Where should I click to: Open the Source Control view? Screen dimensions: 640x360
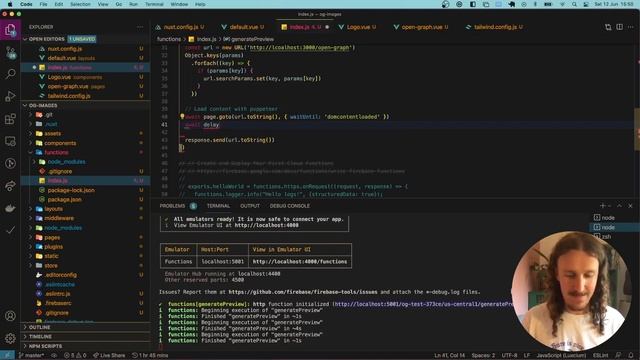pyautogui.click(x=10, y=52)
